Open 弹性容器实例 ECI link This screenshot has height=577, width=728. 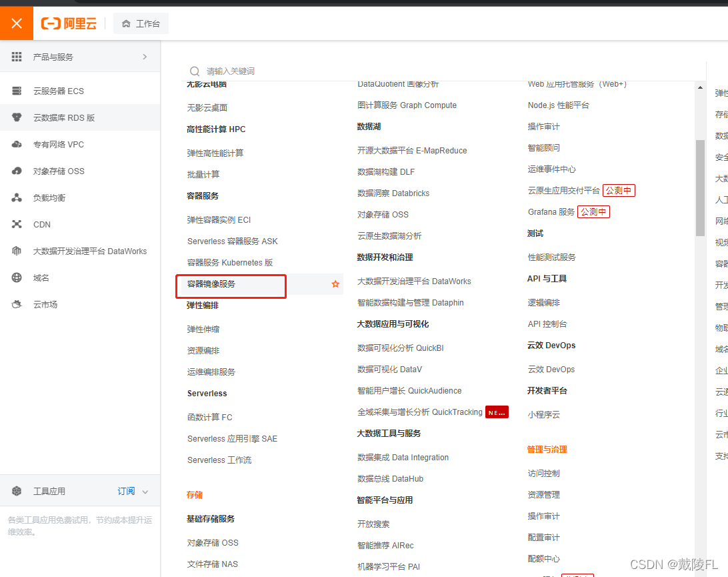click(219, 219)
